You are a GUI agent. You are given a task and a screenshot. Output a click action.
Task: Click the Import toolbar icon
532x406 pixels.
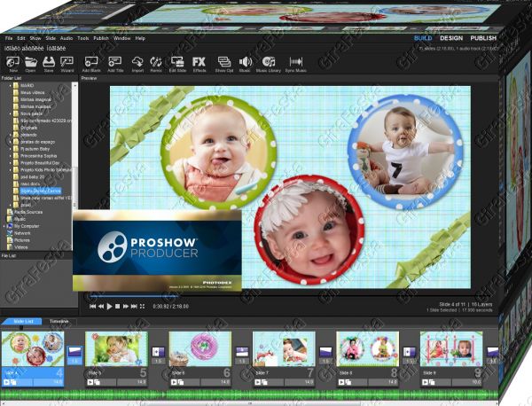click(x=137, y=64)
